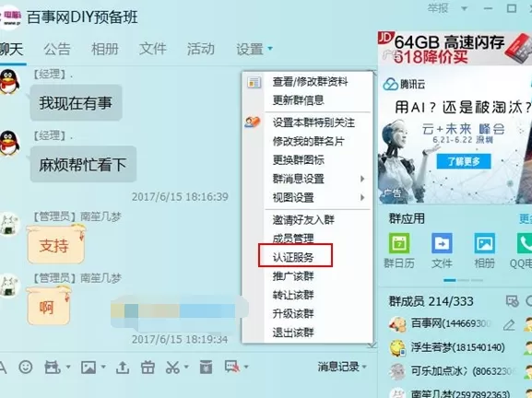
Task: Select 更换群图标 menu item
Action: point(298,159)
